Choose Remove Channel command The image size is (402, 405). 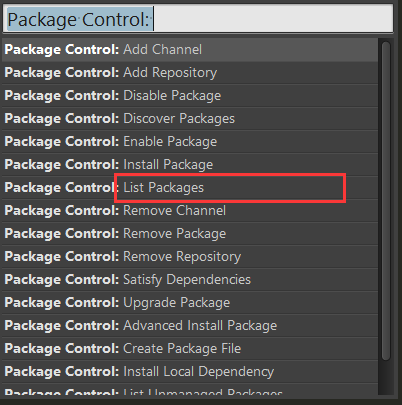click(190, 211)
